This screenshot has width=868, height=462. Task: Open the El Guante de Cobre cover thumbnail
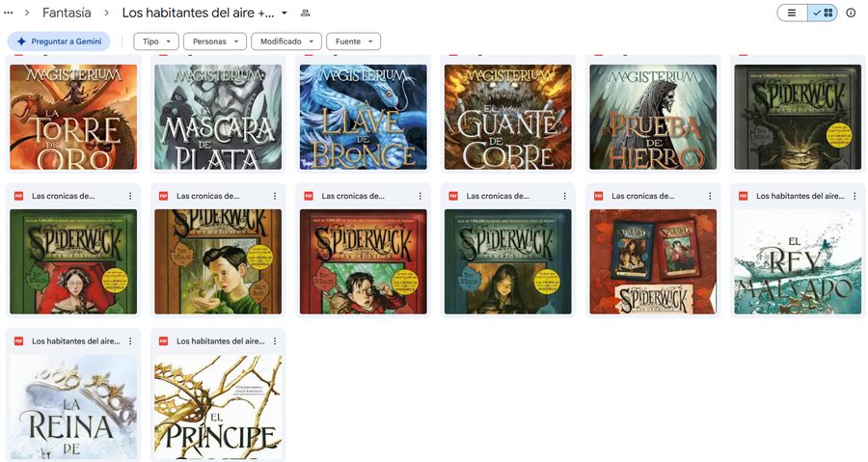[507, 117]
